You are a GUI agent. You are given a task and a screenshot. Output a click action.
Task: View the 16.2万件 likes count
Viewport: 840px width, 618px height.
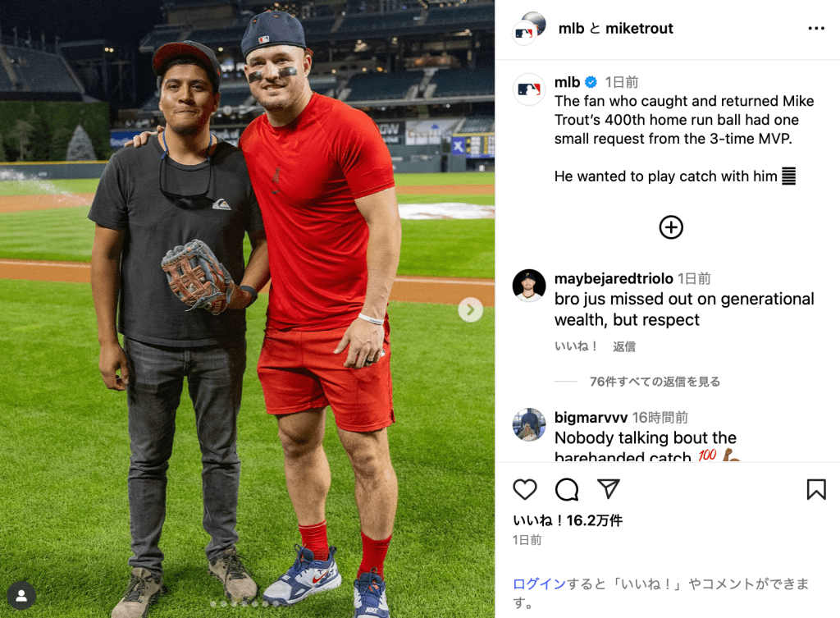coord(594,520)
